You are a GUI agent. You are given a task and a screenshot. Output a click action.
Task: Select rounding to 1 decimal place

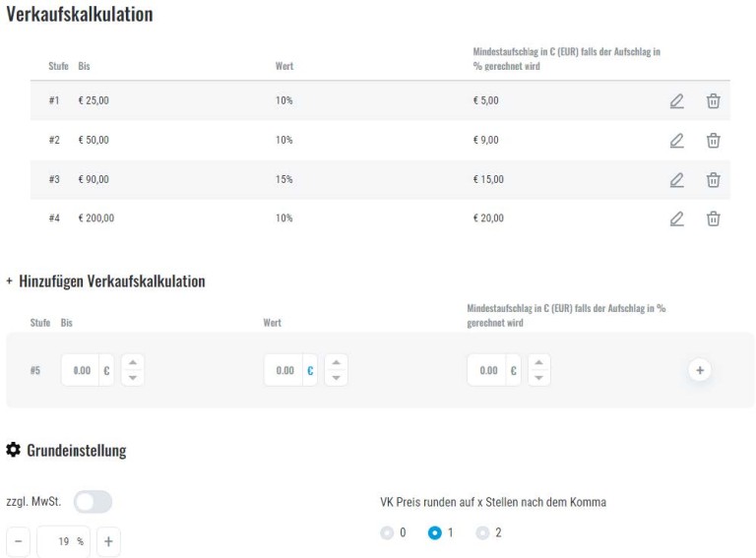coord(434,532)
